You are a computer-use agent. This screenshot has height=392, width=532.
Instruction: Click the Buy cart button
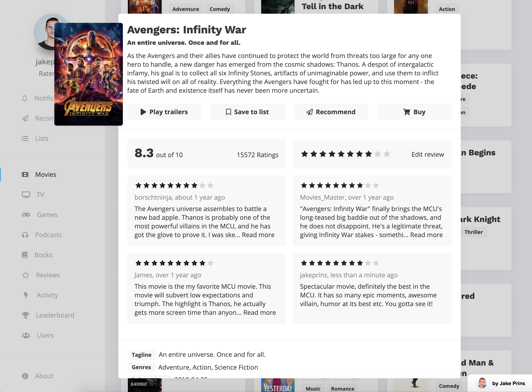(x=414, y=112)
